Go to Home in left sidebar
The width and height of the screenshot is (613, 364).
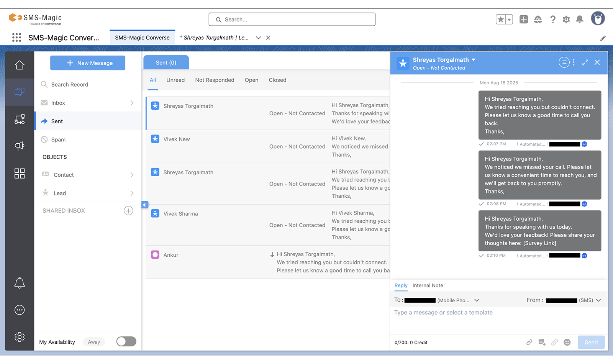pyautogui.click(x=20, y=65)
